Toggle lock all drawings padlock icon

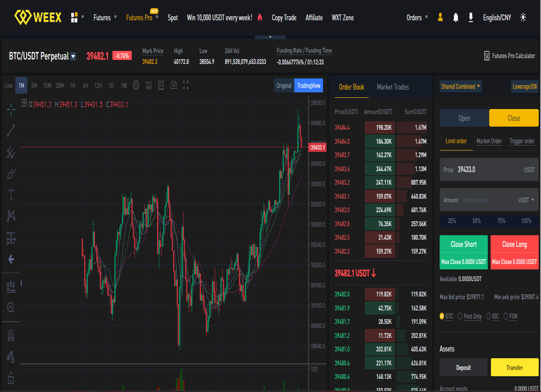[x=11, y=378]
